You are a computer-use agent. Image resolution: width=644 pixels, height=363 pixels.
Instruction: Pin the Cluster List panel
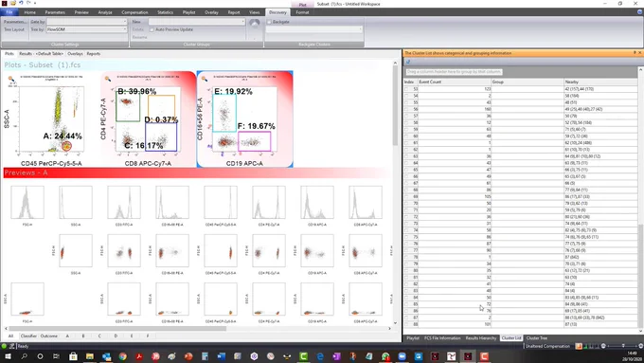coord(635,53)
